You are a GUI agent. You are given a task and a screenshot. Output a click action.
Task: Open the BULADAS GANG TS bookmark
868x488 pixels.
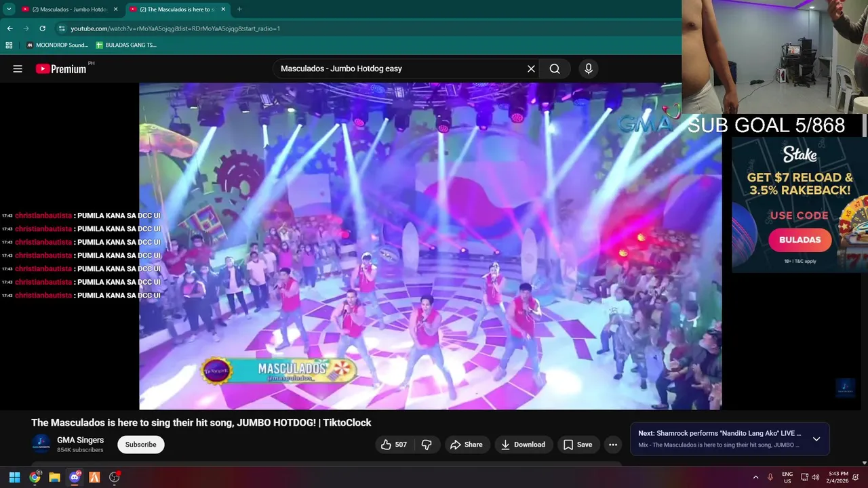pos(126,45)
